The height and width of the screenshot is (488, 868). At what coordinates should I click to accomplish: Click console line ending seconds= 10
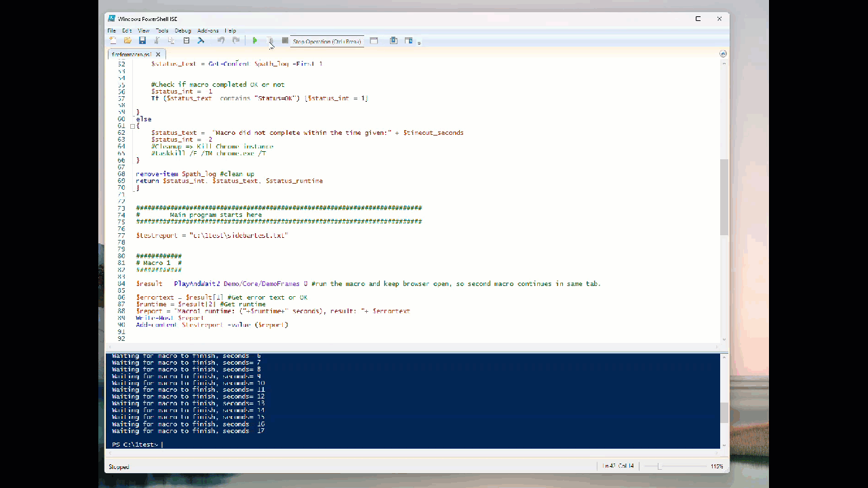point(188,383)
